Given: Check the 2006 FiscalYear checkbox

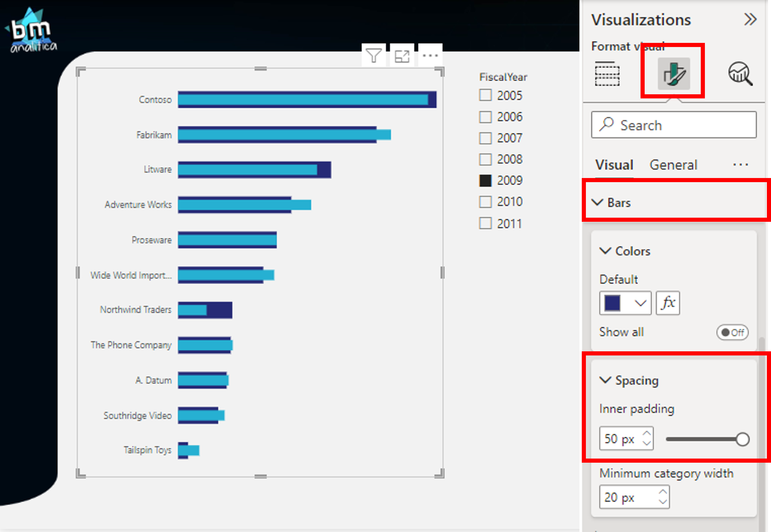Looking at the screenshot, I should (x=485, y=117).
